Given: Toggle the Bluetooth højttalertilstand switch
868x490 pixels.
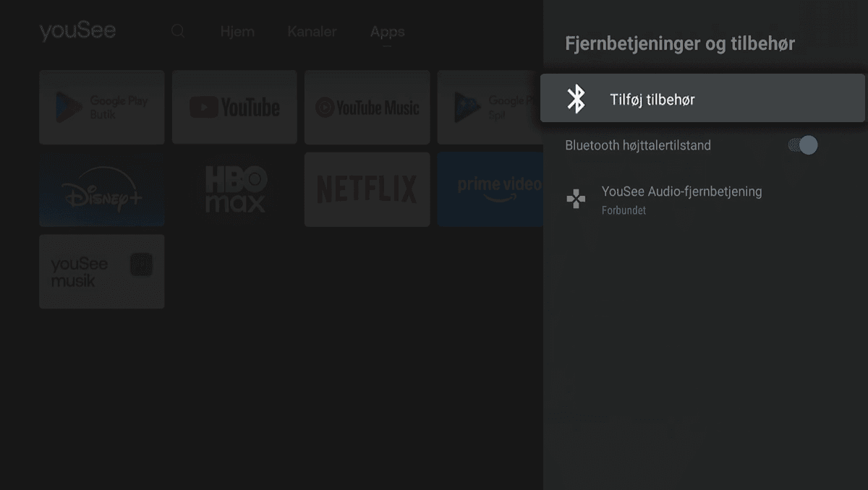Looking at the screenshot, I should coord(803,145).
